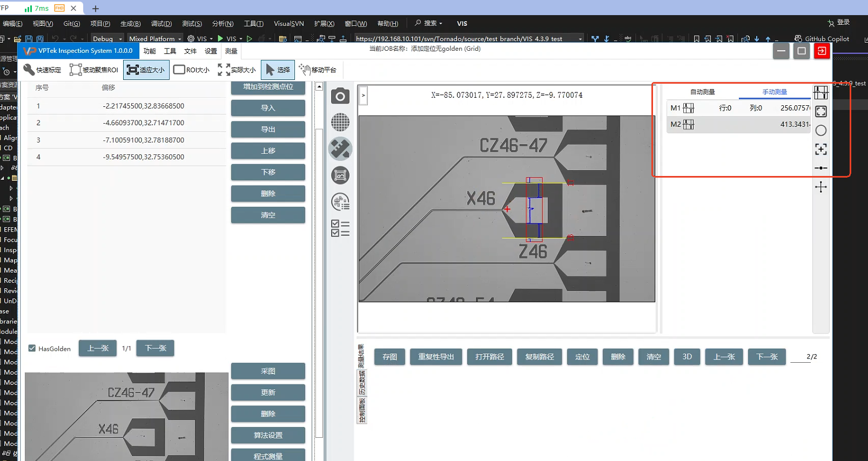Activate the 移动平台 hand tool
The width and height of the screenshot is (868, 461).
point(318,70)
